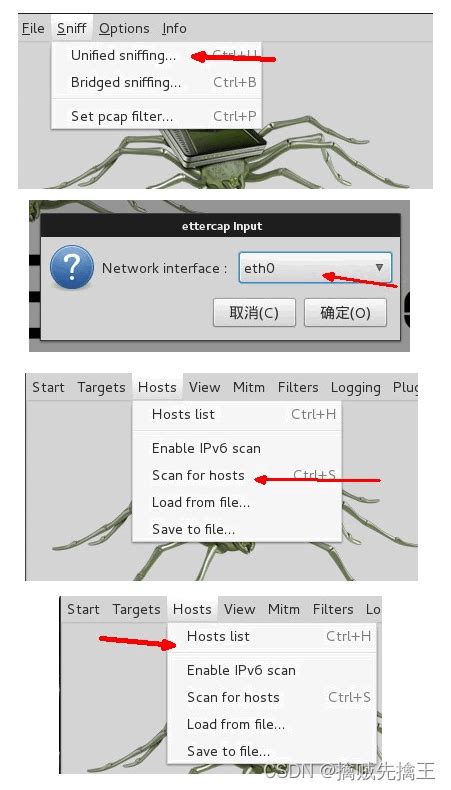Open the Options menu
The image size is (451, 790).
tap(124, 29)
